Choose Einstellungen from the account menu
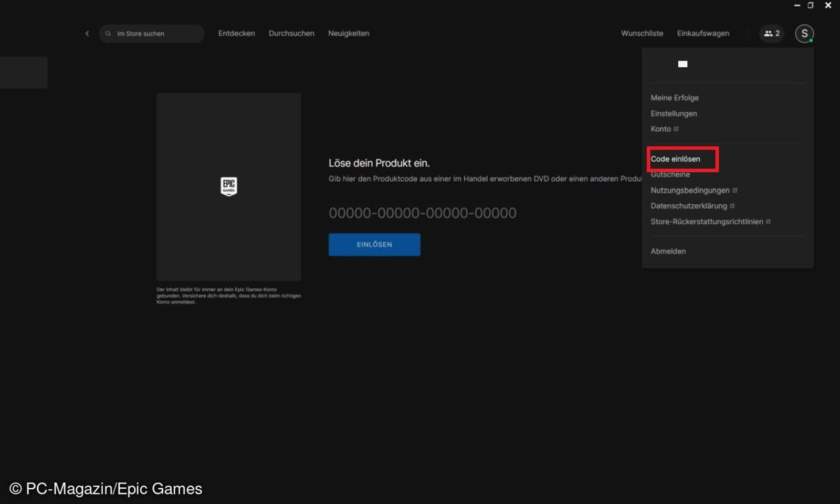Image resolution: width=840 pixels, height=504 pixels. coord(674,113)
